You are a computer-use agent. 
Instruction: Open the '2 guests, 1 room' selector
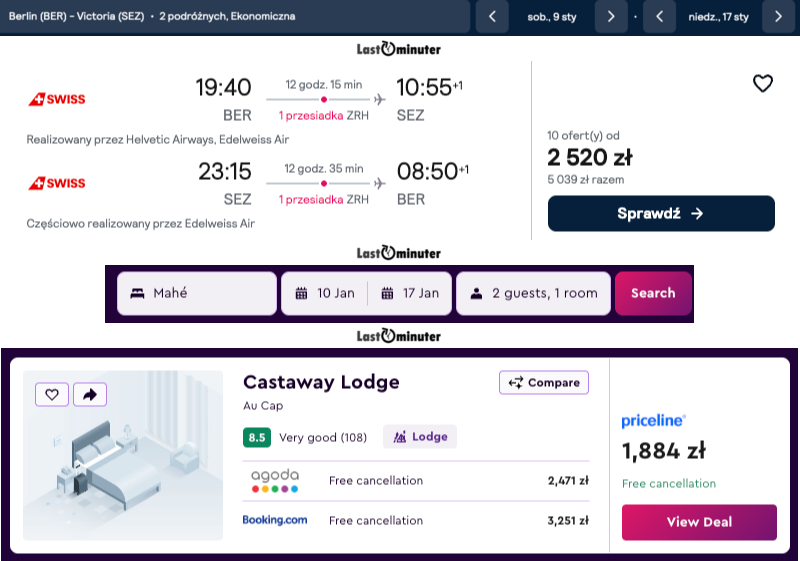[533, 293]
